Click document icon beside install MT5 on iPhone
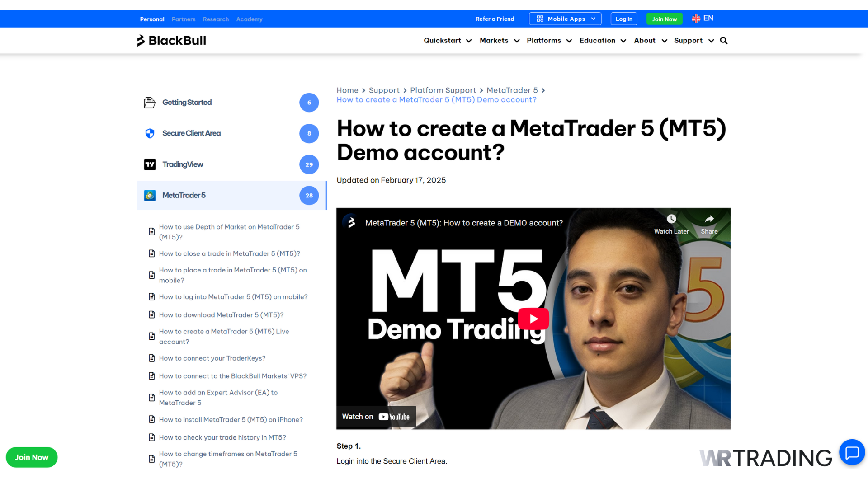This screenshot has width=868, height=488. [x=152, y=419]
